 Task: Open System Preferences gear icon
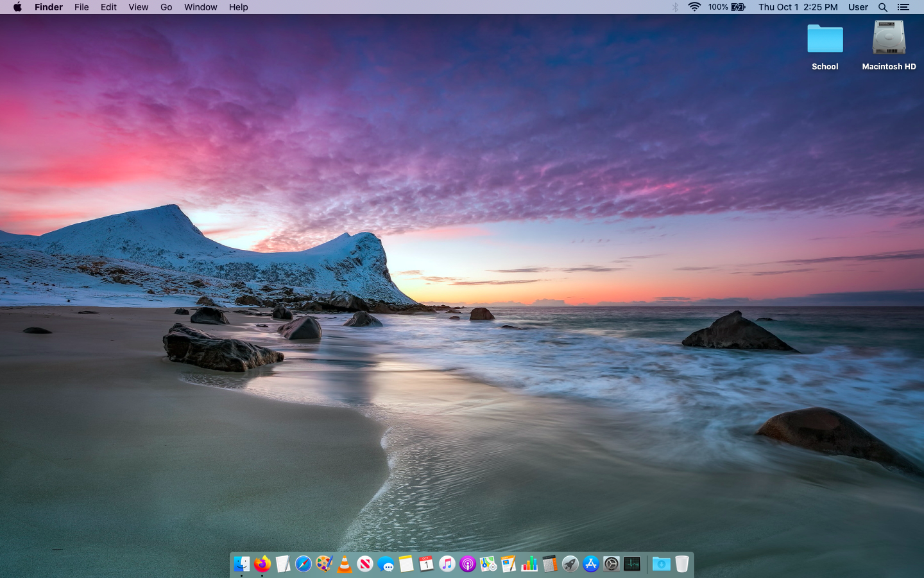612,564
